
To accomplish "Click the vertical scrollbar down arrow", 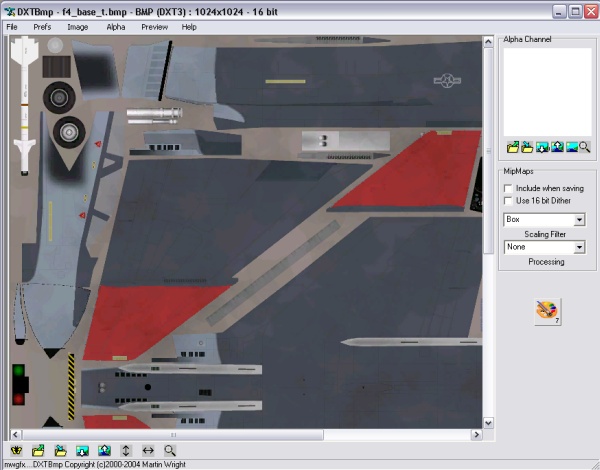I will pyautogui.click(x=489, y=423).
